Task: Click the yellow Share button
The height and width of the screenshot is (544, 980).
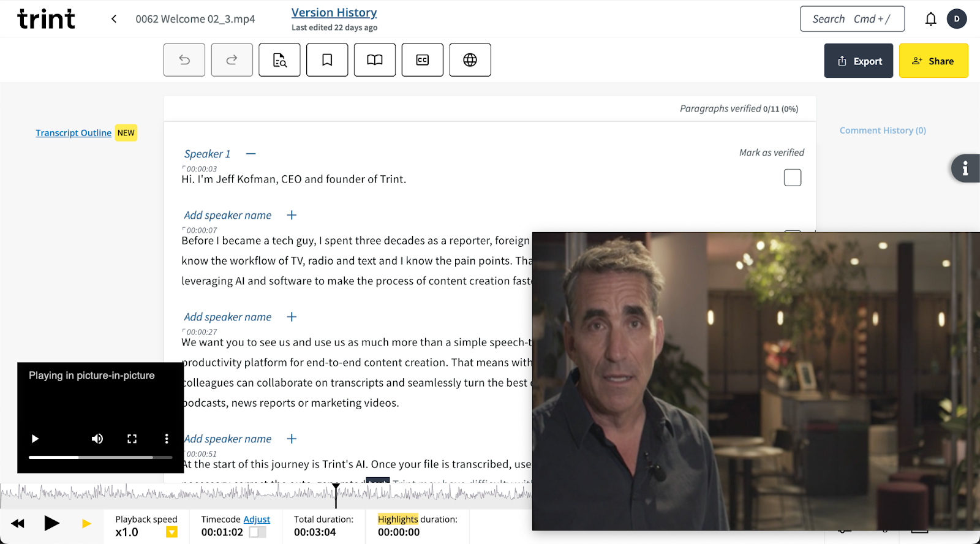Action: tap(933, 61)
